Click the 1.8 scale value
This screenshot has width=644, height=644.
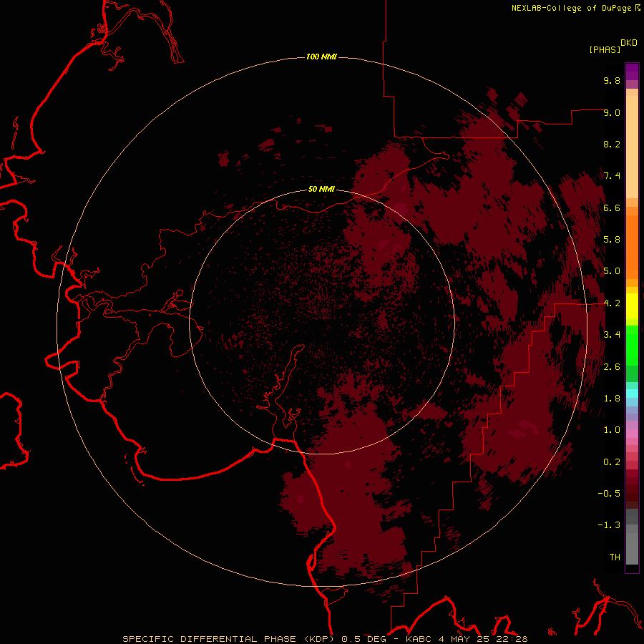pyautogui.click(x=612, y=399)
